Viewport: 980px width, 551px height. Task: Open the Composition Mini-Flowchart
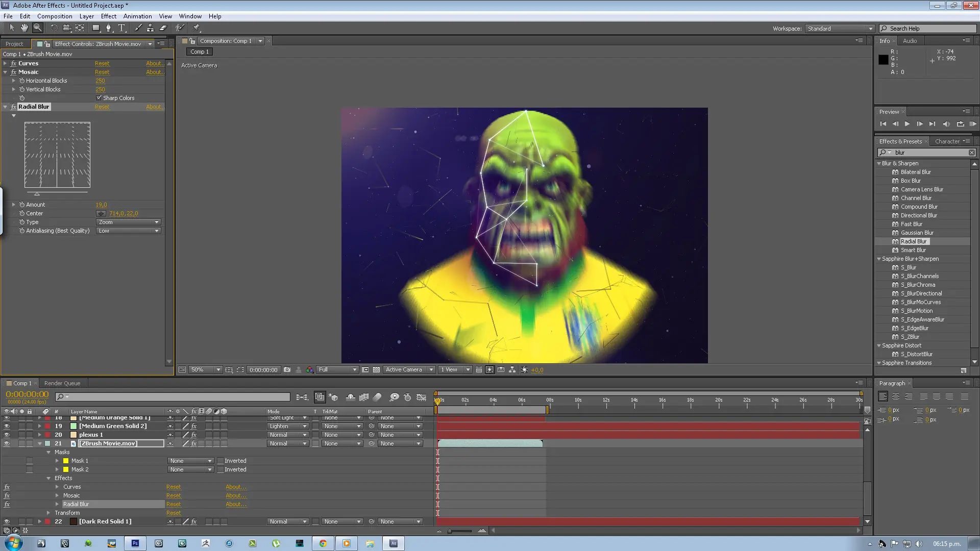(x=302, y=397)
